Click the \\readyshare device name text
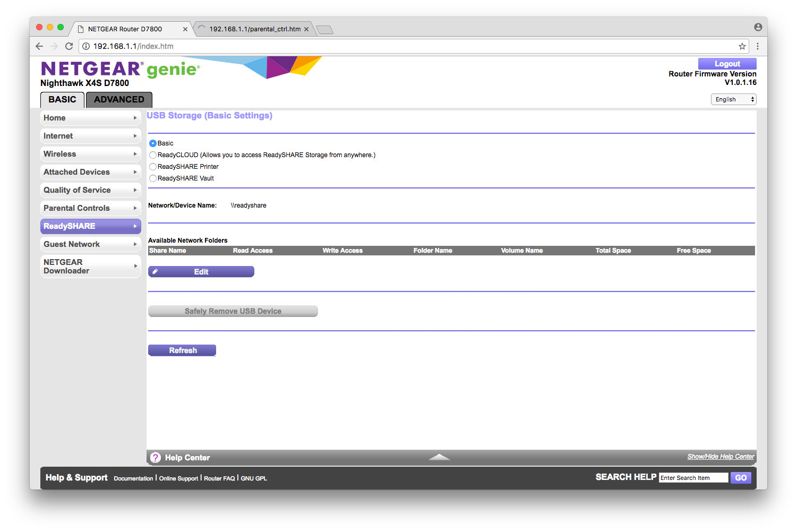797x532 pixels. point(248,205)
